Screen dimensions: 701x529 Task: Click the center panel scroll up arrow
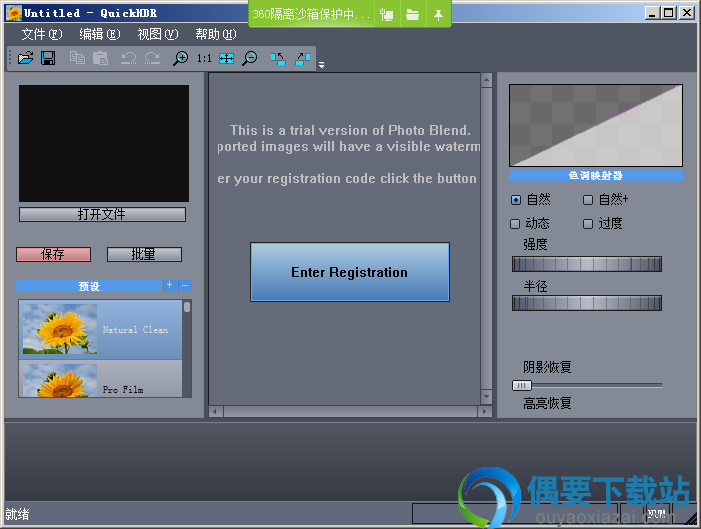tap(486, 80)
